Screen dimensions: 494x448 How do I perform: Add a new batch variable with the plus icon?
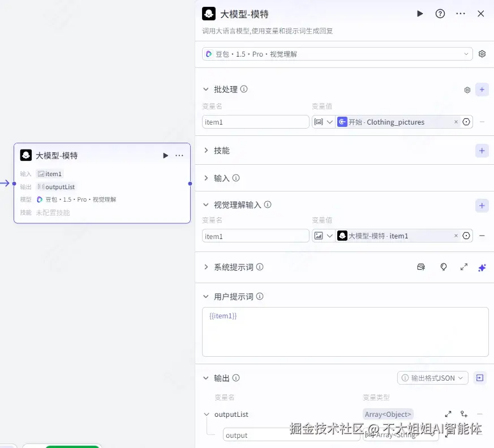click(482, 89)
